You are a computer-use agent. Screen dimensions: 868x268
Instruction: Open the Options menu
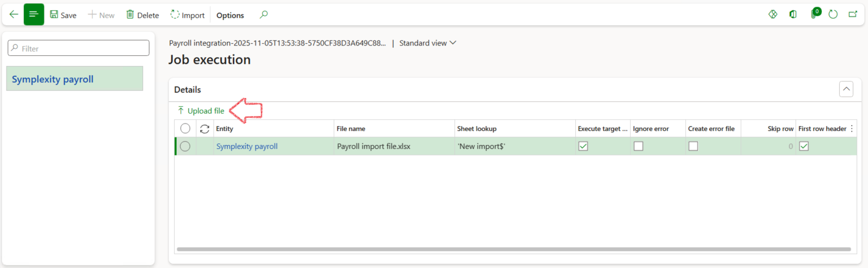(230, 15)
